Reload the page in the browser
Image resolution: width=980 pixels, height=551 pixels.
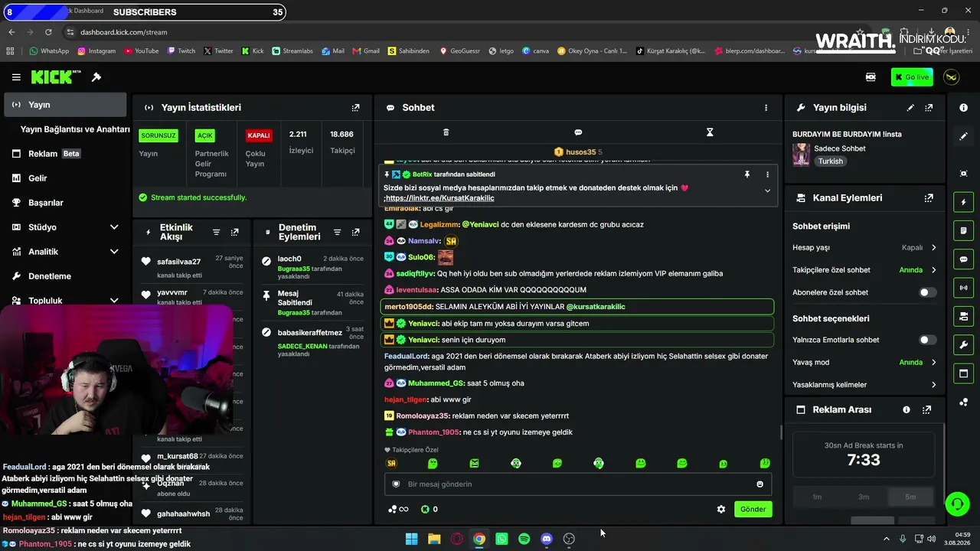(x=48, y=32)
